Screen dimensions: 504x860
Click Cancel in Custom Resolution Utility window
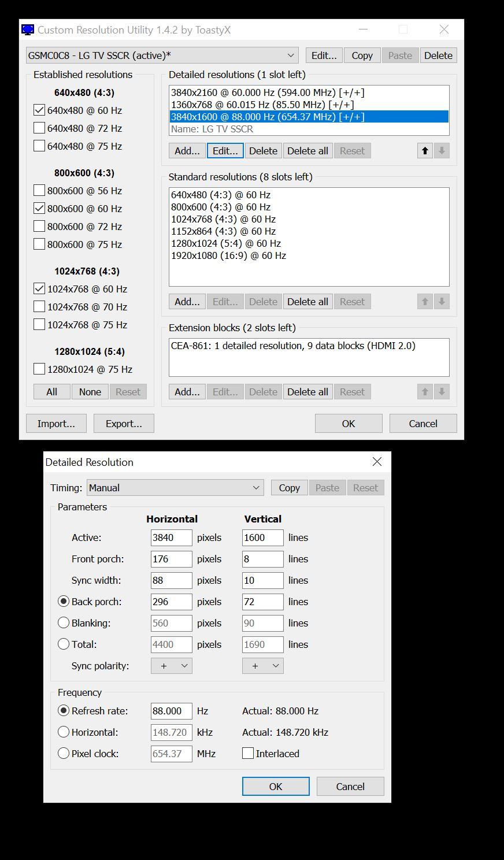[423, 424]
